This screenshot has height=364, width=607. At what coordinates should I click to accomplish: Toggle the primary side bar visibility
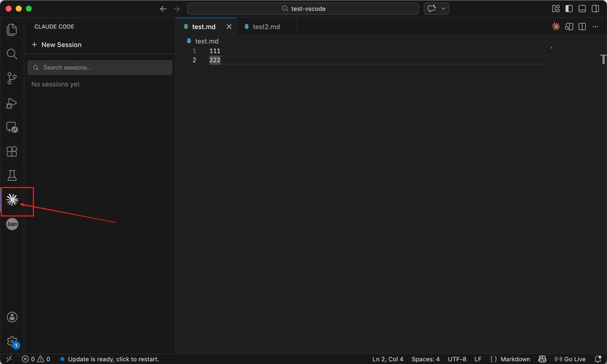[569, 8]
